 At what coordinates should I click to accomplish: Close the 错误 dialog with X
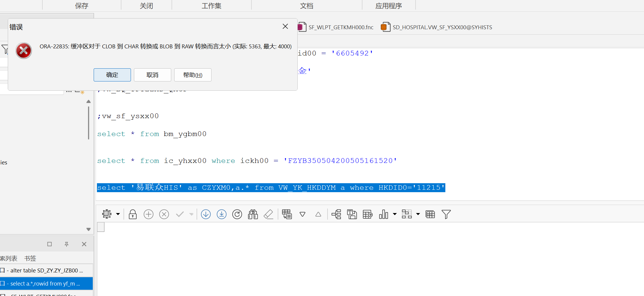tap(285, 27)
